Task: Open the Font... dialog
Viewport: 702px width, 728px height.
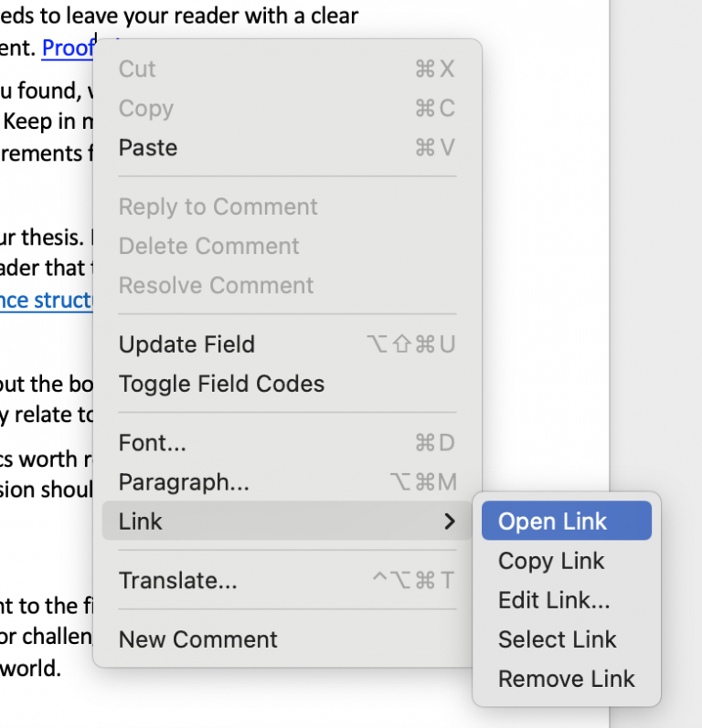Action: [153, 443]
